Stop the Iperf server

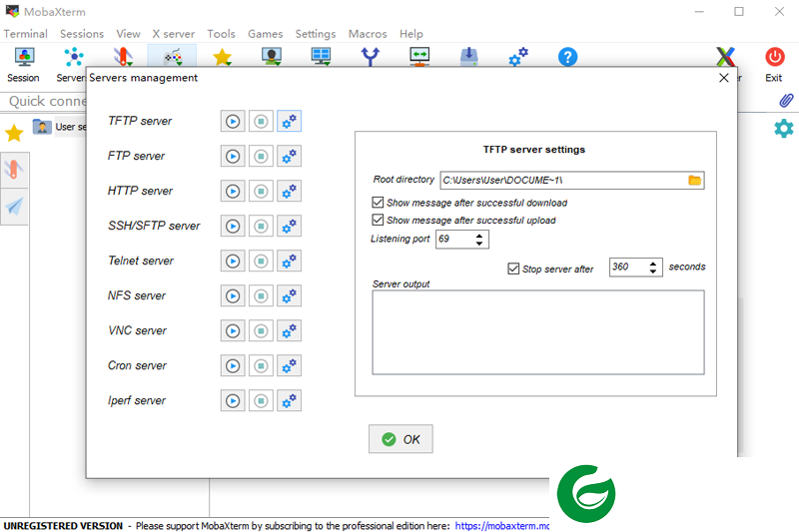point(261,400)
